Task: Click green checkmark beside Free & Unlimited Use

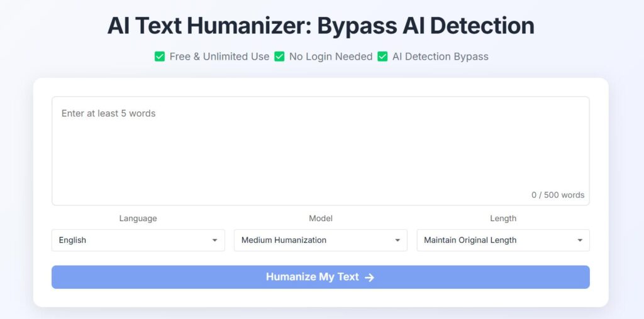Action: click(160, 57)
